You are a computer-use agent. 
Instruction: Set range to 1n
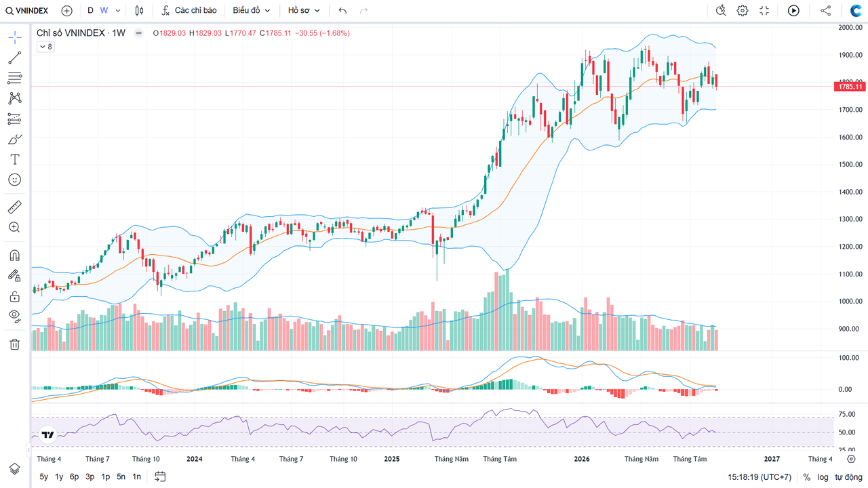pyautogui.click(x=137, y=477)
